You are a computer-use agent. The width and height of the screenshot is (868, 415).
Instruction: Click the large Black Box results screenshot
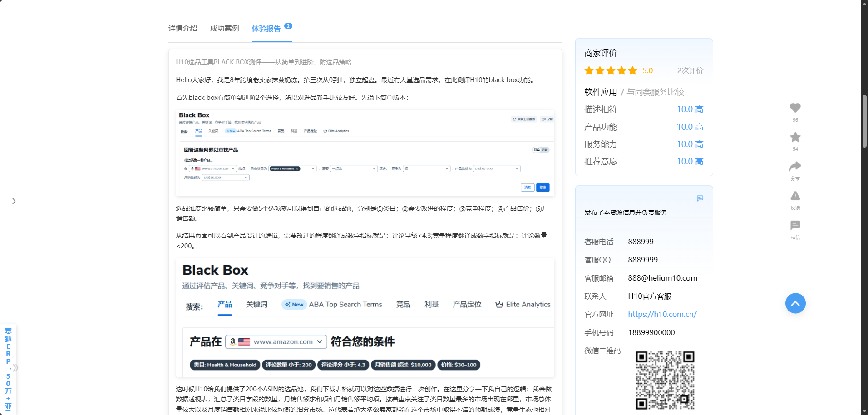[x=365, y=317]
